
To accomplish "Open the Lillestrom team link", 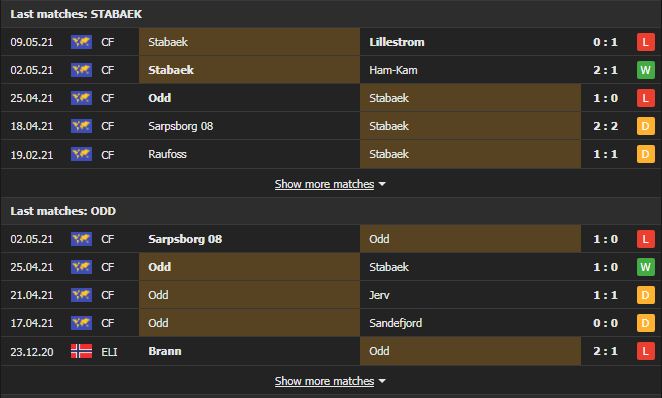I will point(396,42).
